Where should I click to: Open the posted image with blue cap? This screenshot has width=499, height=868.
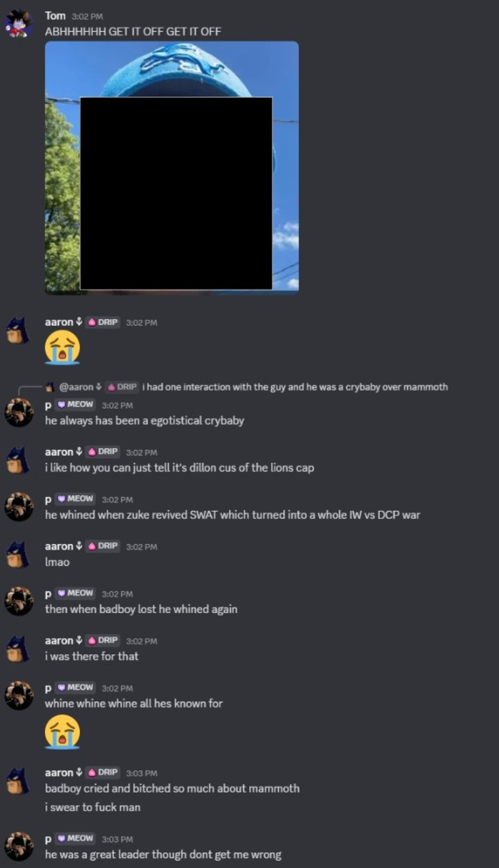tap(172, 168)
